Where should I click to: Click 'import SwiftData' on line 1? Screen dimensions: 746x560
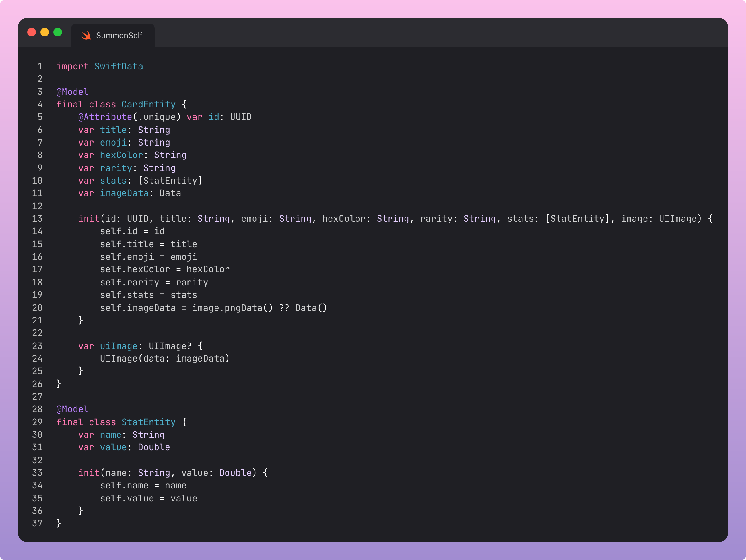pos(100,67)
